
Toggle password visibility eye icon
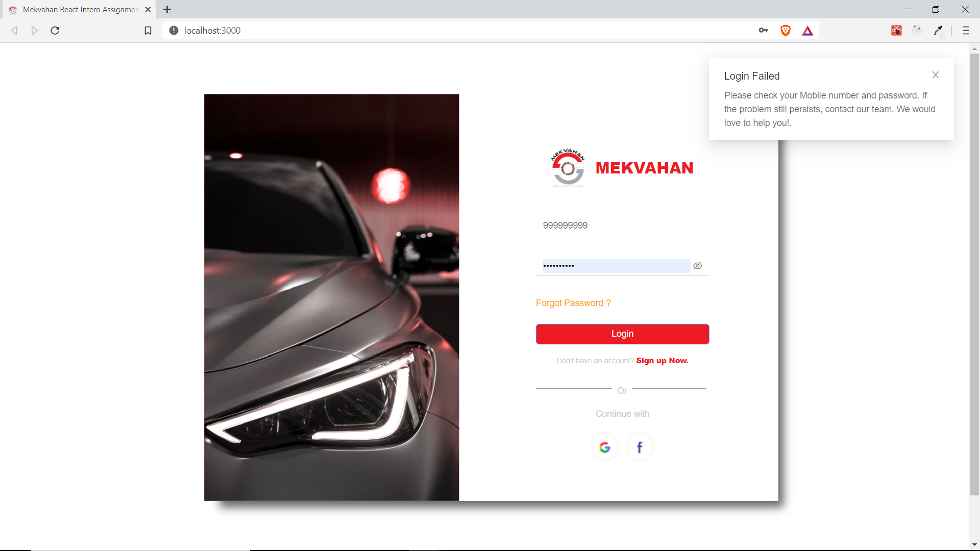698,266
